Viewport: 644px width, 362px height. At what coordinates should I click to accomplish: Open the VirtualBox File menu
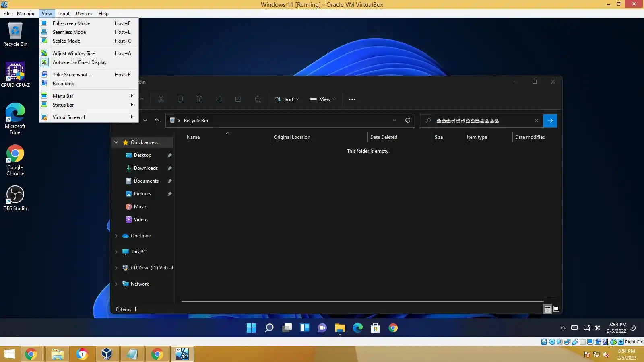[x=7, y=14]
